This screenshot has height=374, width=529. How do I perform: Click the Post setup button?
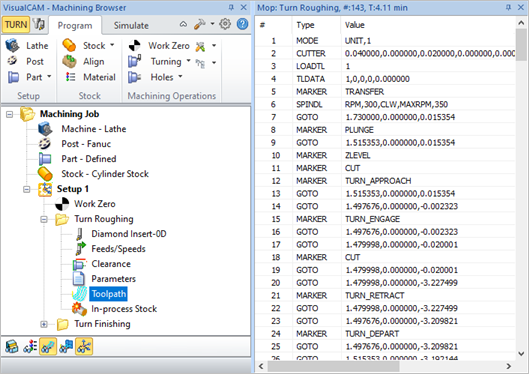click(x=26, y=61)
